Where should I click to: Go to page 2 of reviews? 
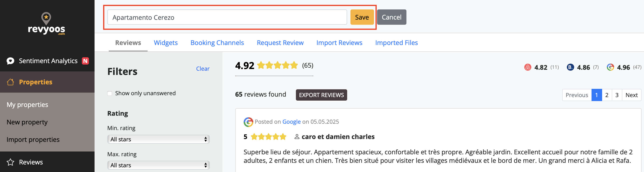pos(607,95)
